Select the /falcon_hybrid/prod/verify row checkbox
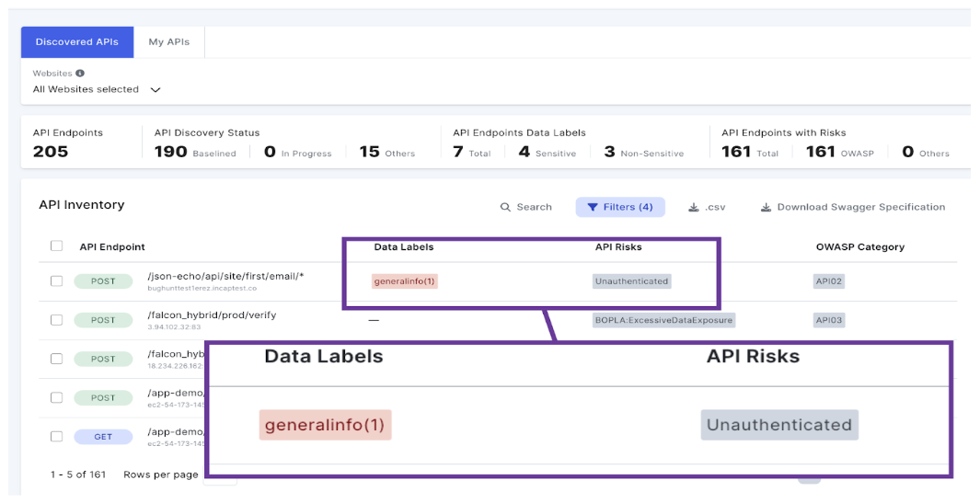The height and width of the screenshot is (503, 980). [56, 320]
